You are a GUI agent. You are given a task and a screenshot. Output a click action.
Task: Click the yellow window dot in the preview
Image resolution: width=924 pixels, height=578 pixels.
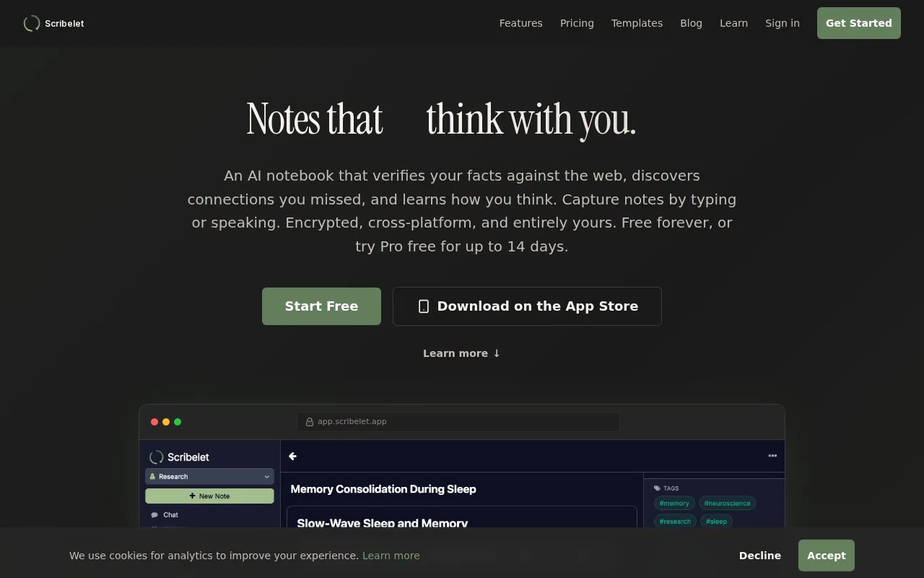coord(166,422)
